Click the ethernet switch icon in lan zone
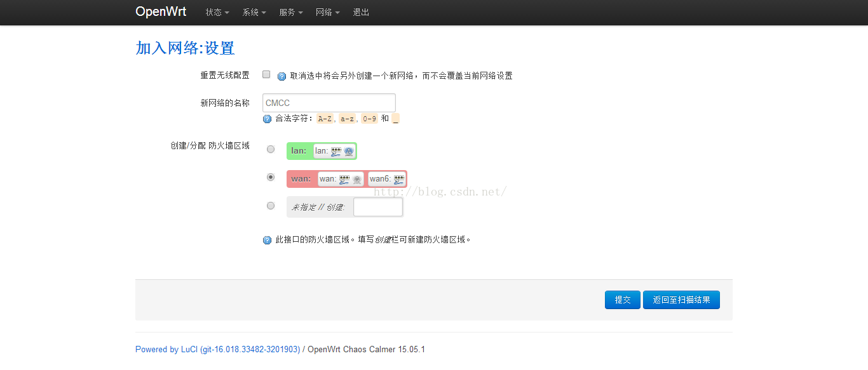The image size is (868, 370). click(336, 151)
